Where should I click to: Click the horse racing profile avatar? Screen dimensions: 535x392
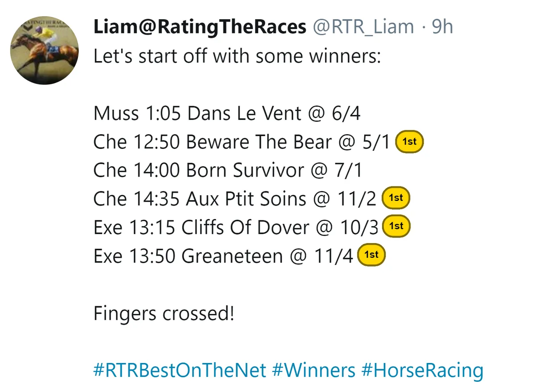(x=45, y=50)
